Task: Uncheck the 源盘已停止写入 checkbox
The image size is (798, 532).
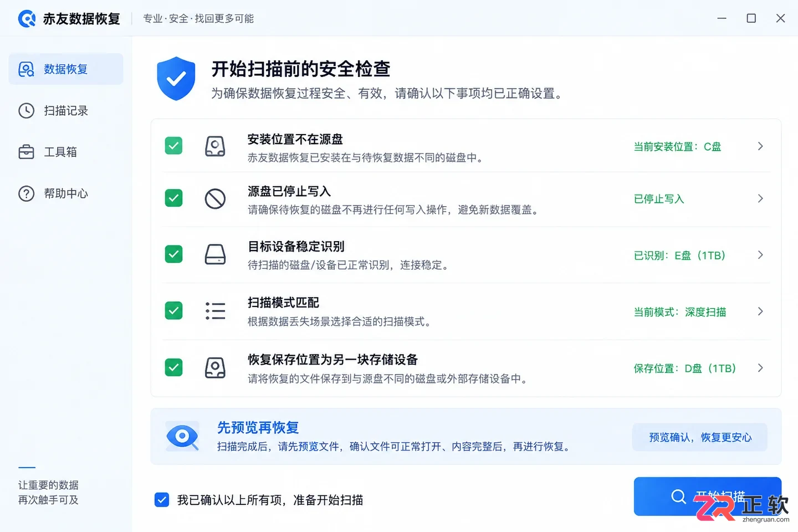Action: [x=174, y=198]
